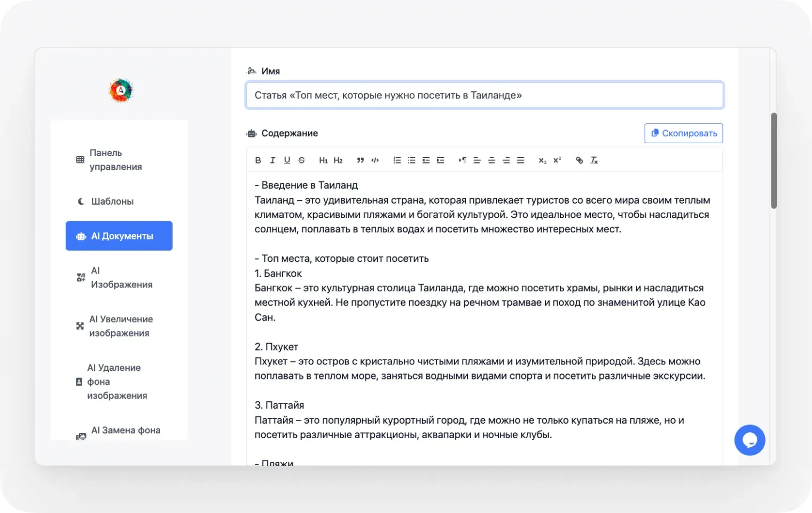Toggle bold formatting in the editor toolbar

pyautogui.click(x=258, y=160)
